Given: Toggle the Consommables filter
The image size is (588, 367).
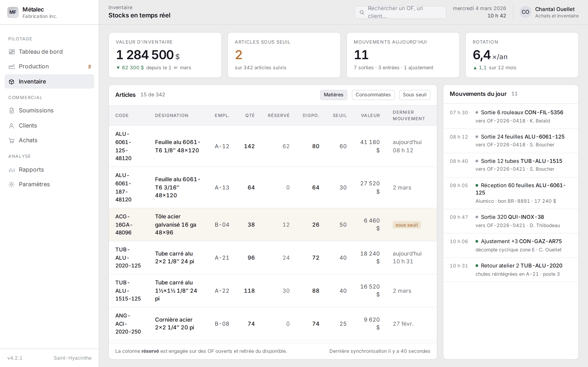Looking at the screenshot, I should click(x=373, y=95).
